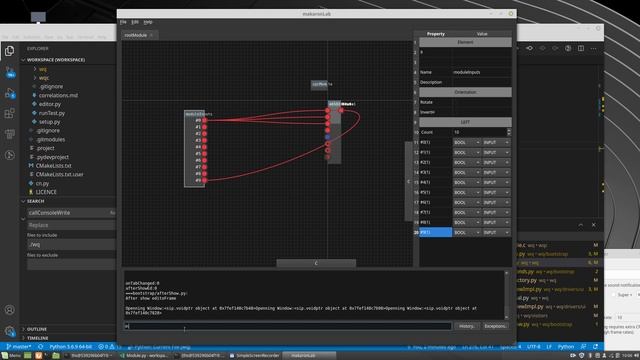Click the master branch status bar item
Image resolution: width=640 pixels, height=360 pixels.
[19, 347]
